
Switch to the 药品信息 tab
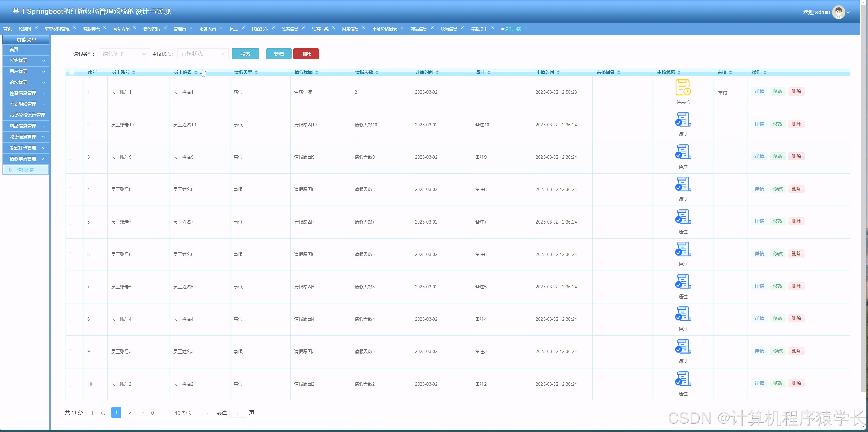(x=419, y=29)
